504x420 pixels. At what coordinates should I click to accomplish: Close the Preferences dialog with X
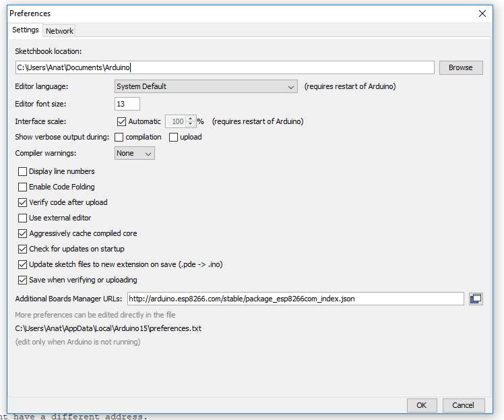coord(482,13)
